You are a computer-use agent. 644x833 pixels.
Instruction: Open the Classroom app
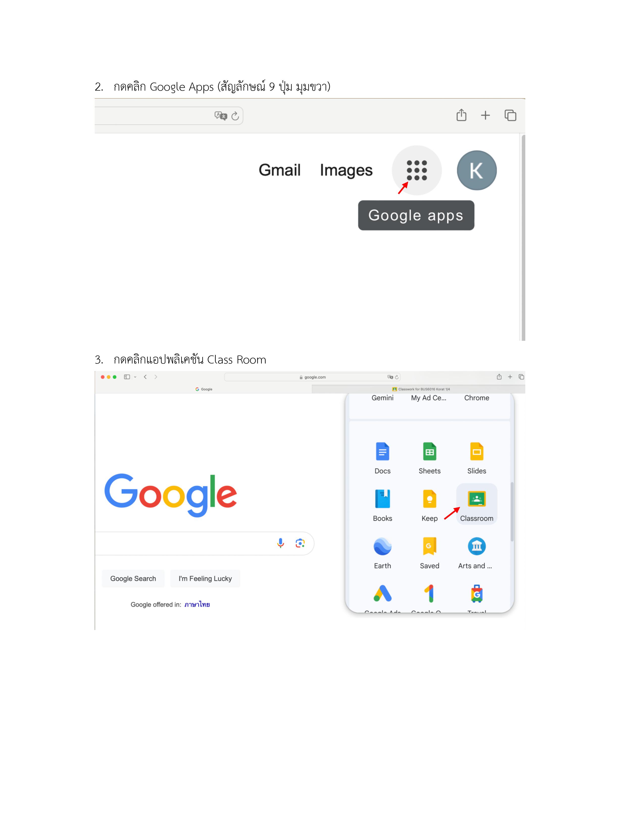[x=477, y=504]
